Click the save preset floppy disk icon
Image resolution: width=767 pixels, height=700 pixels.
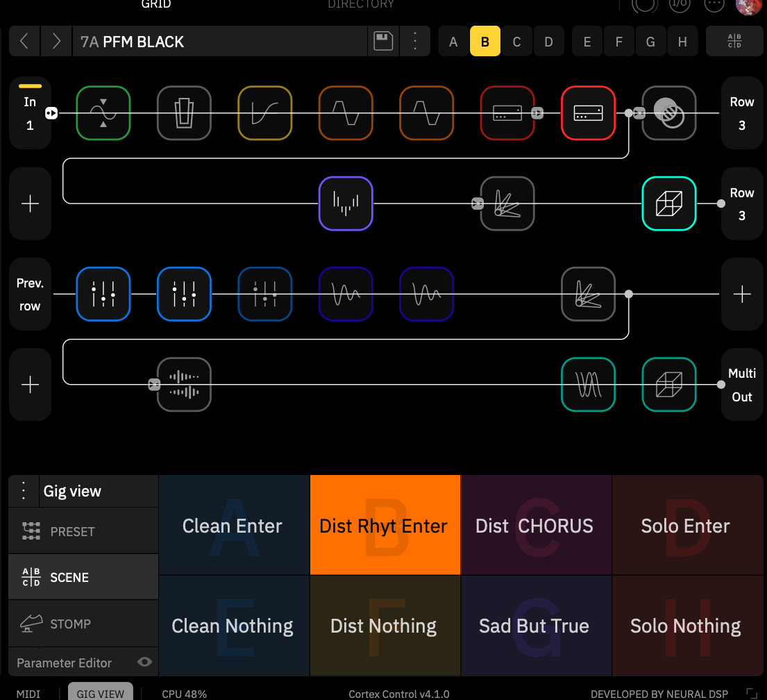383,41
